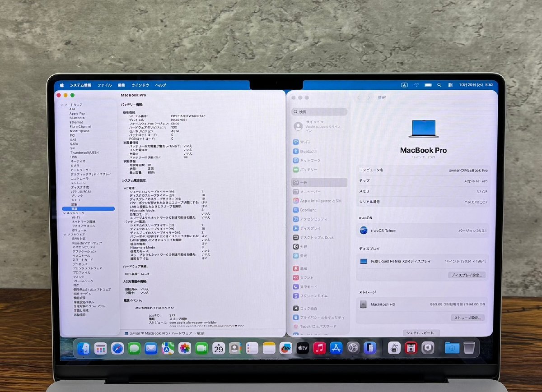Open 編集 menu
The width and height of the screenshot is (542, 392).
click(x=121, y=85)
